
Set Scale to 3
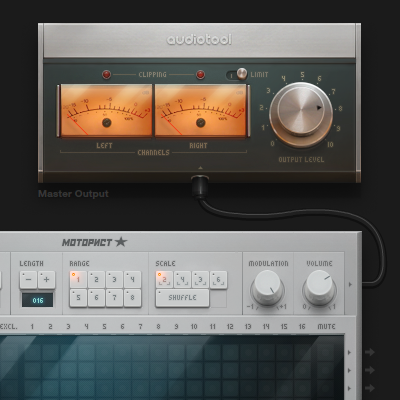(x=200, y=279)
